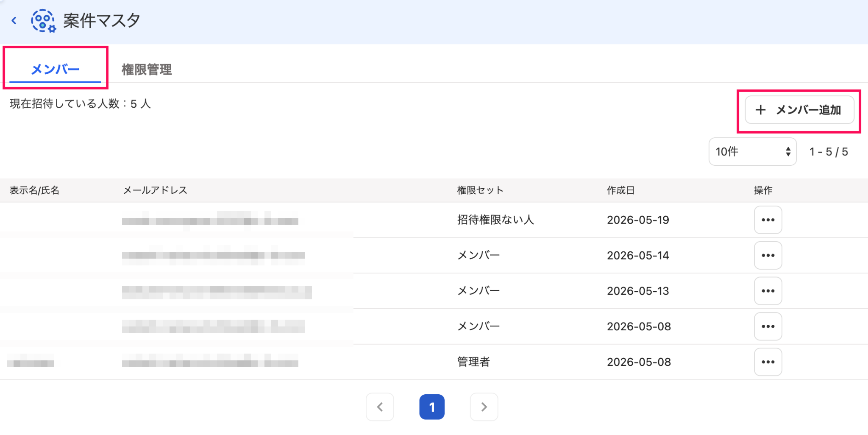Click the 案件マスタ gear icon

point(43,21)
